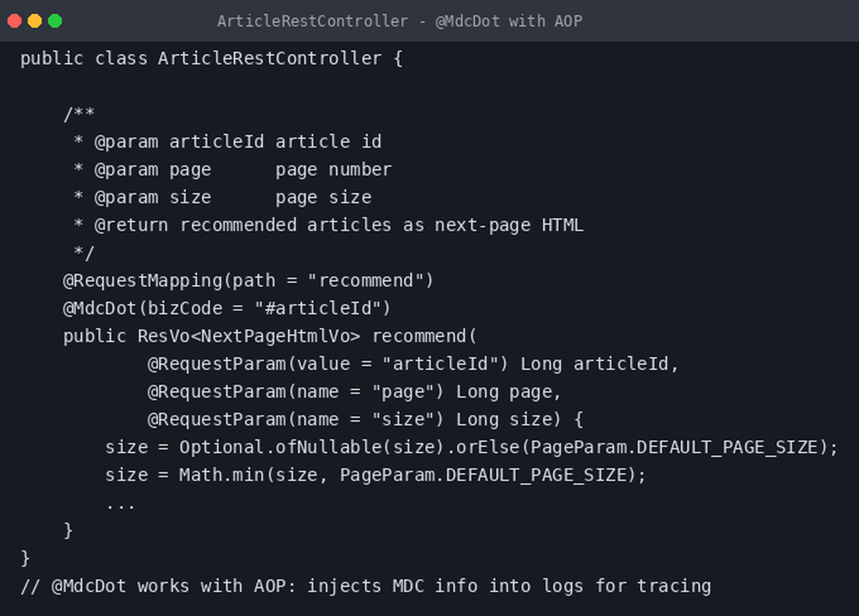Click the @MdcDot annotation above the method
Viewport: 859px width, 616px height.
pos(100,309)
